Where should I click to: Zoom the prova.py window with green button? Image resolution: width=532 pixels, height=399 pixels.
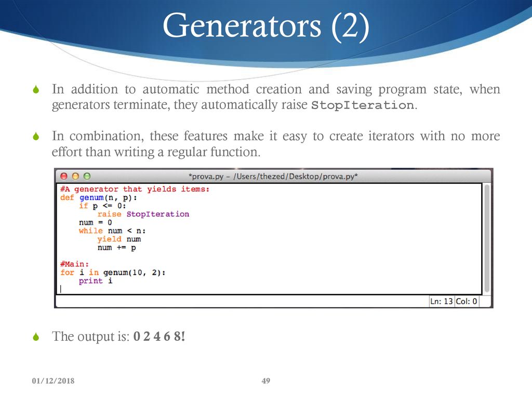pyautogui.click(x=87, y=176)
